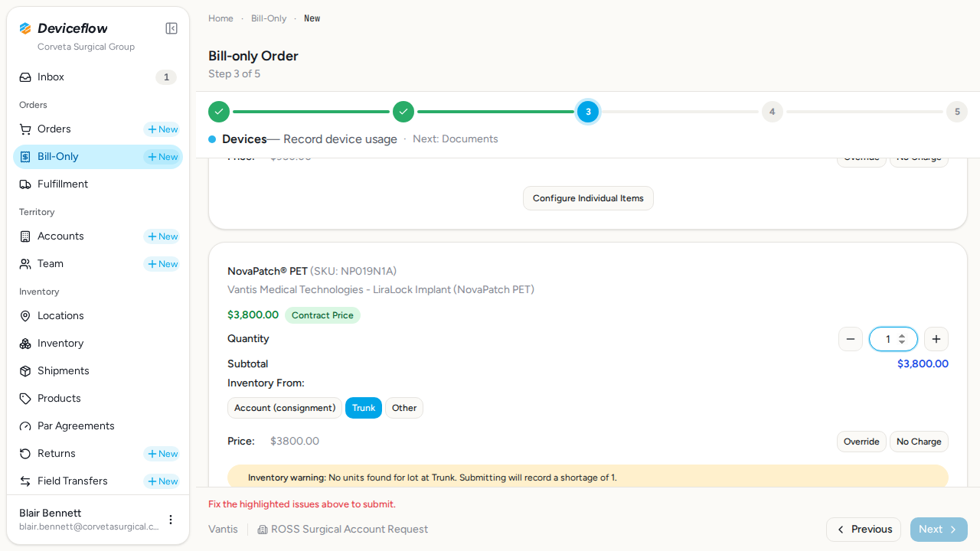Click the Returns arrow icon
The image size is (980, 551).
point(25,454)
